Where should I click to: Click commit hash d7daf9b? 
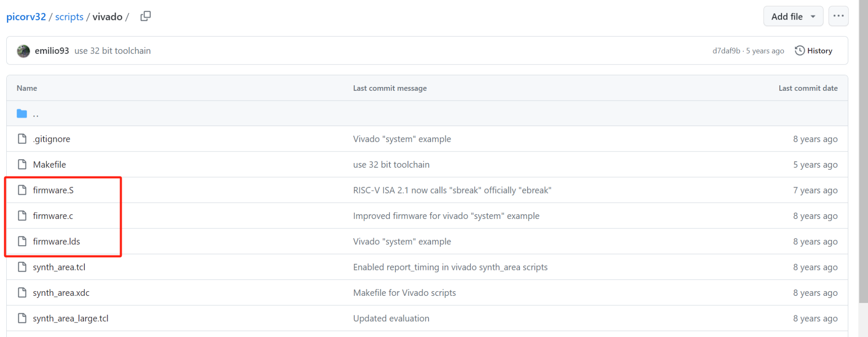[x=726, y=51]
